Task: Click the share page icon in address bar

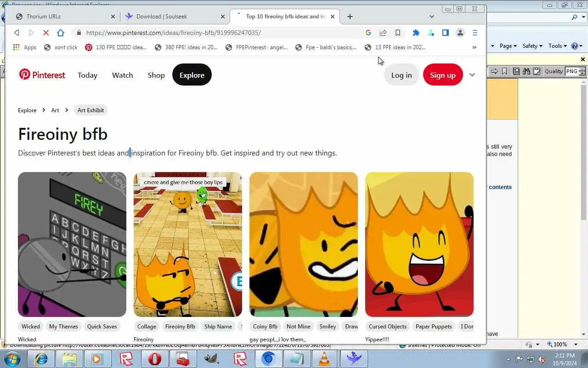Action: coord(383,33)
